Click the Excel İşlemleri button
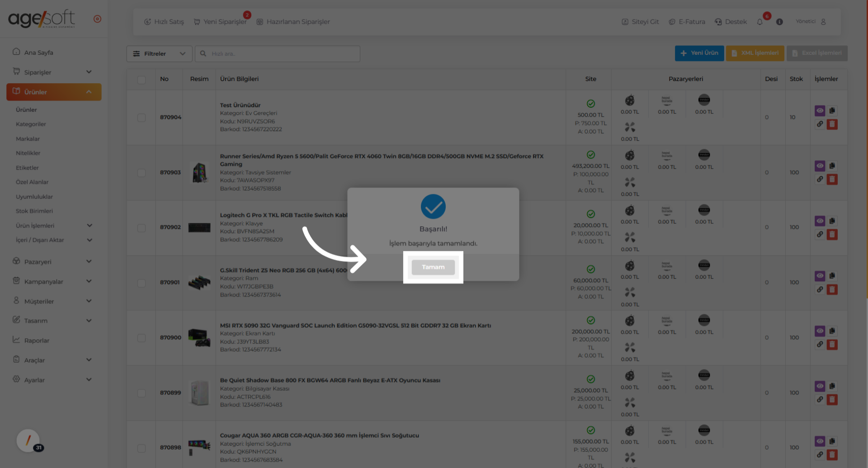Screen dimensions: 868x468 817,53
